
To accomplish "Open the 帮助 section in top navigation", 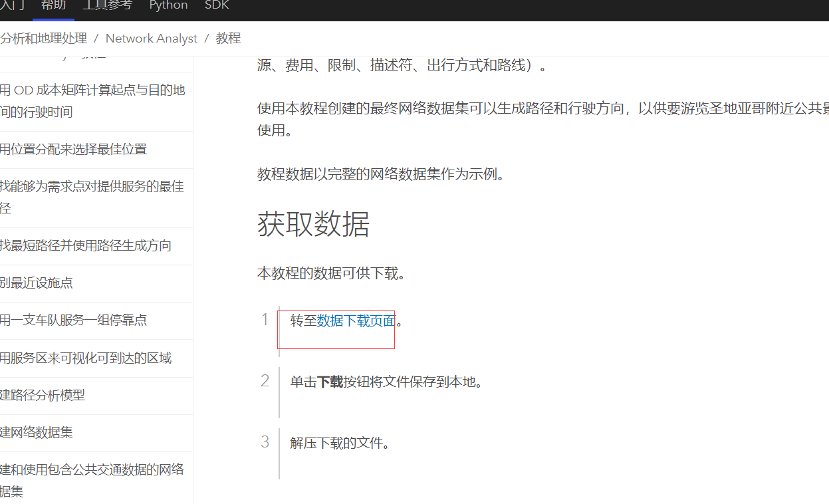I will click(x=53, y=5).
